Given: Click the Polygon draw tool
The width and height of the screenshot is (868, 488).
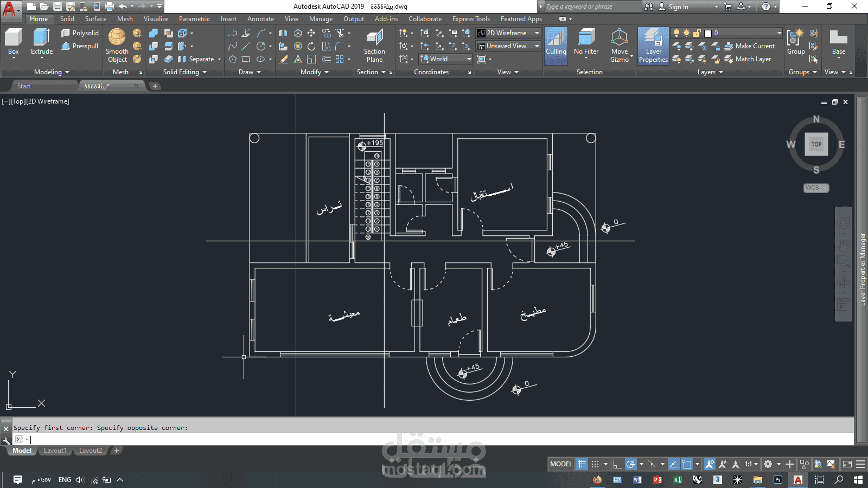Looking at the screenshot, I should tap(233, 59).
